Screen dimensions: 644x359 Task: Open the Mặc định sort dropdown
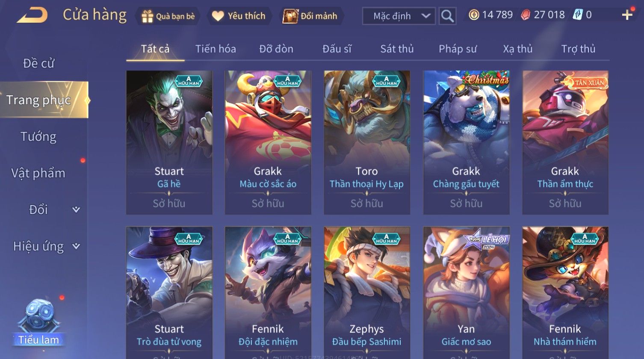point(399,16)
